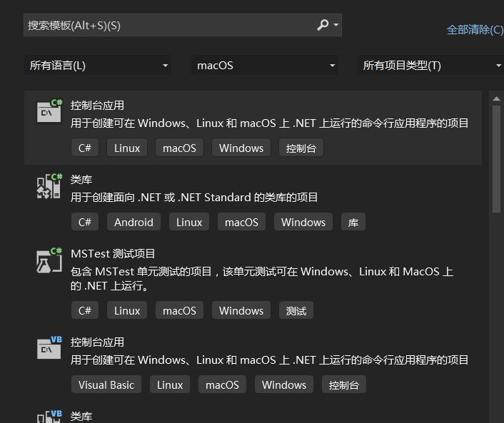Click the Linux tag under MSTest 测试项目

point(127,310)
